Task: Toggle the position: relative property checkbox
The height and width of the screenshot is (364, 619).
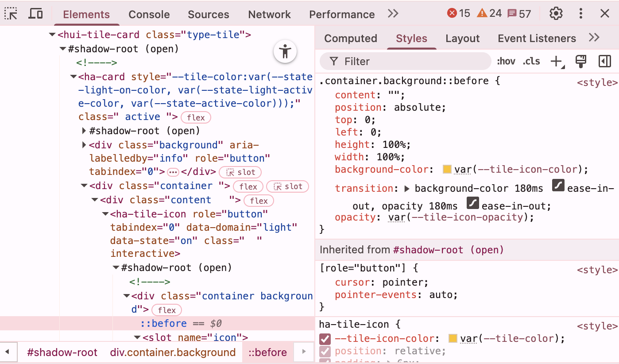Action: click(325, 352)
